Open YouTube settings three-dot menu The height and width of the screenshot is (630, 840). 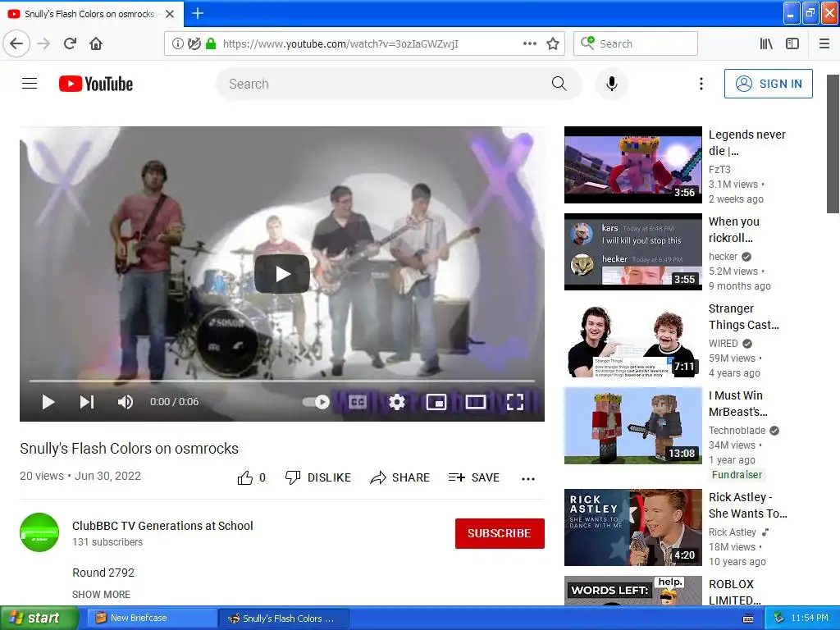701,84
